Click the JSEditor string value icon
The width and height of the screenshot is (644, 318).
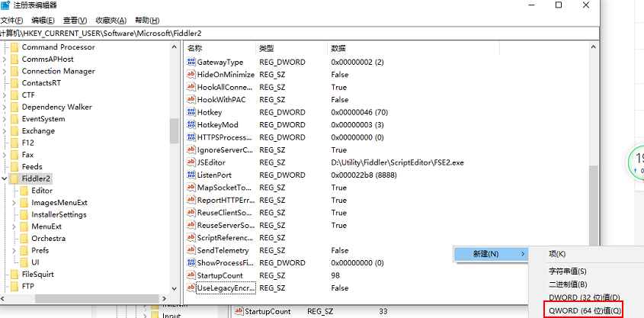click(191, 162)
